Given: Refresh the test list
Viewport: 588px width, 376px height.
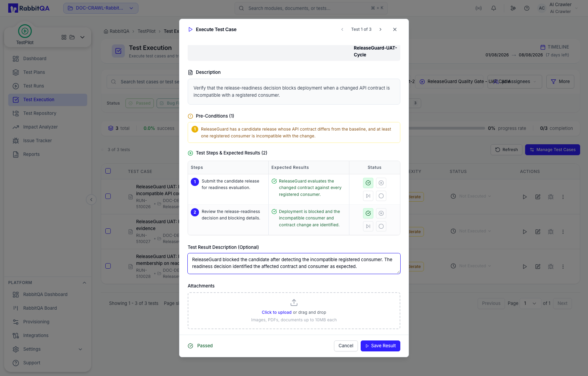Looking at the screenshot, I should point(507,150).
